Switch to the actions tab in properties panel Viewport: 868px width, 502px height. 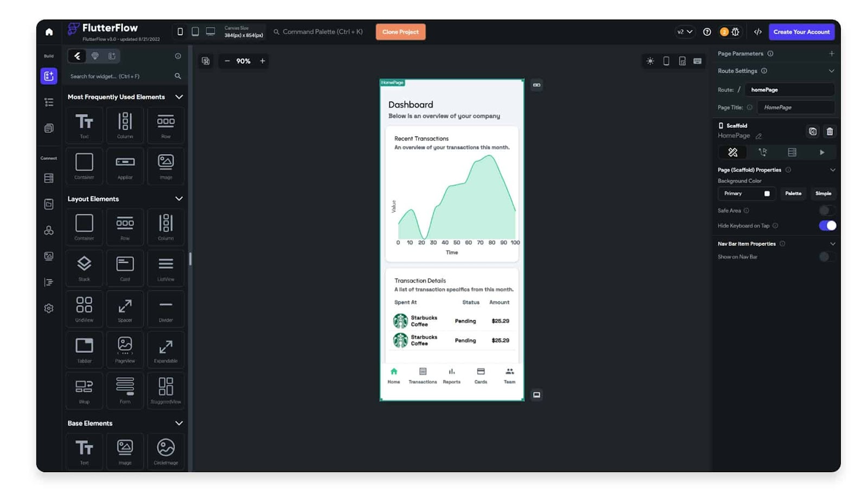[x=763, y=152]
